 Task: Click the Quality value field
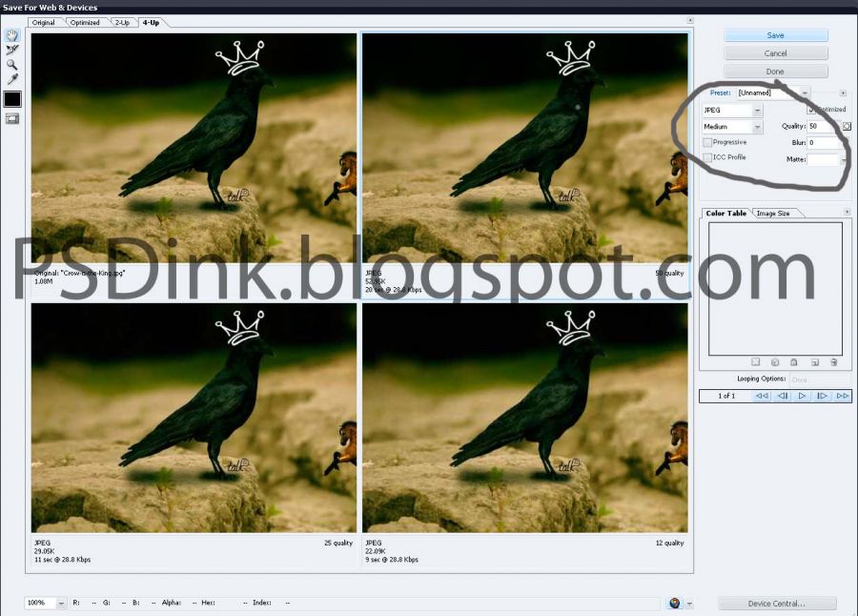824,127
